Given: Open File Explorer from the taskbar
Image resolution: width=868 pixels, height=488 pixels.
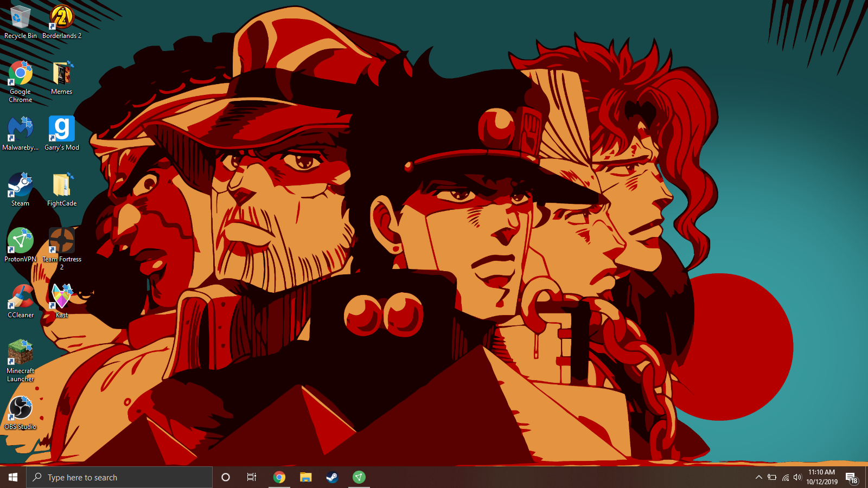Looking at the screenshot, I should (306, 477).
